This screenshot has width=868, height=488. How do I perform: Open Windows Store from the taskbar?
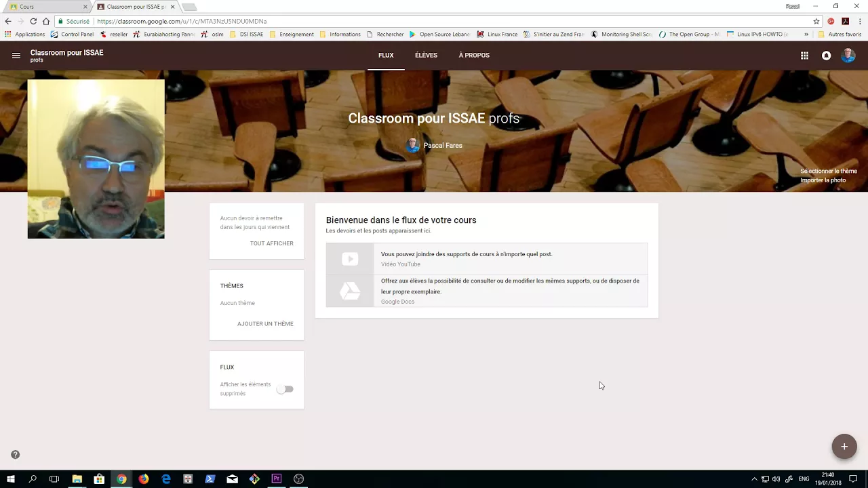pos(99,479)
